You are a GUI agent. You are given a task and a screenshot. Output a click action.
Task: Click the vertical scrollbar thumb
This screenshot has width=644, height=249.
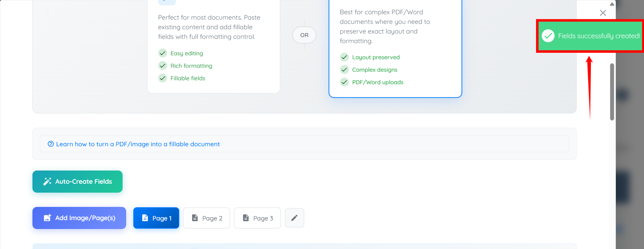(x=612, y=92)
